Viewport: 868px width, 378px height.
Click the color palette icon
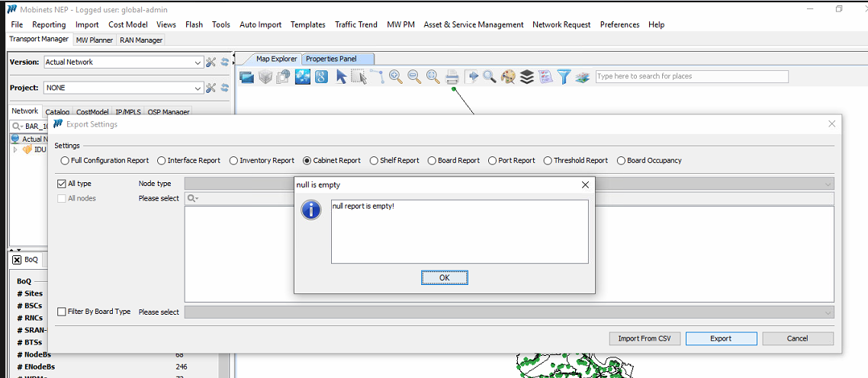(x=508, y=76)
